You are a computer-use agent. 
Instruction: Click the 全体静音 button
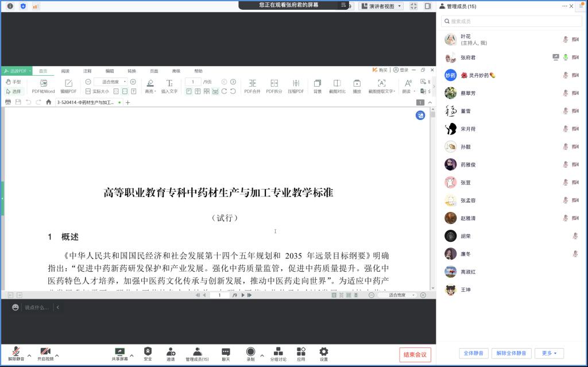[x=474, y=353]
